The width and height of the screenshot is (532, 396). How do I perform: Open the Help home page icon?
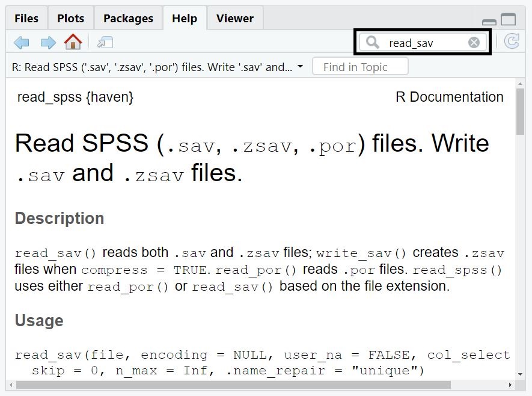coord(73,42)
